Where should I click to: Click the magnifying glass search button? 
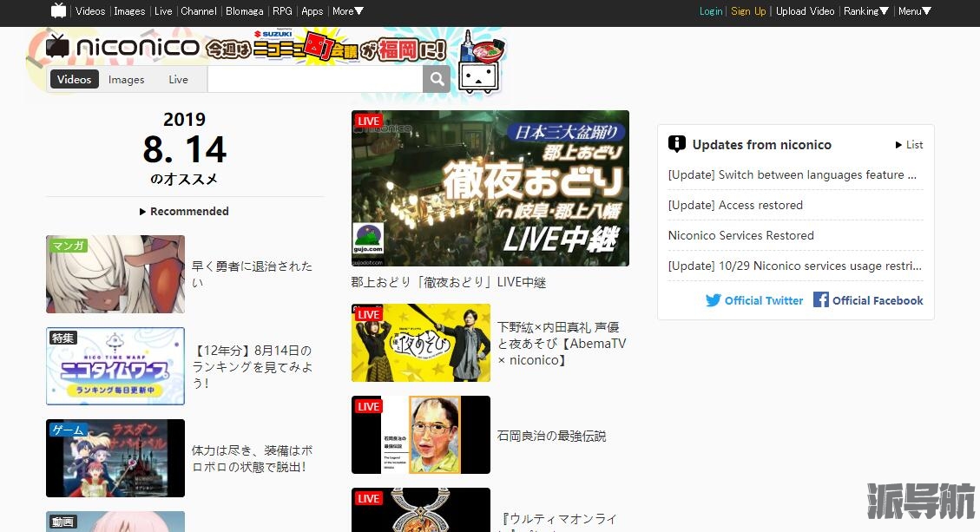point(437,80)
